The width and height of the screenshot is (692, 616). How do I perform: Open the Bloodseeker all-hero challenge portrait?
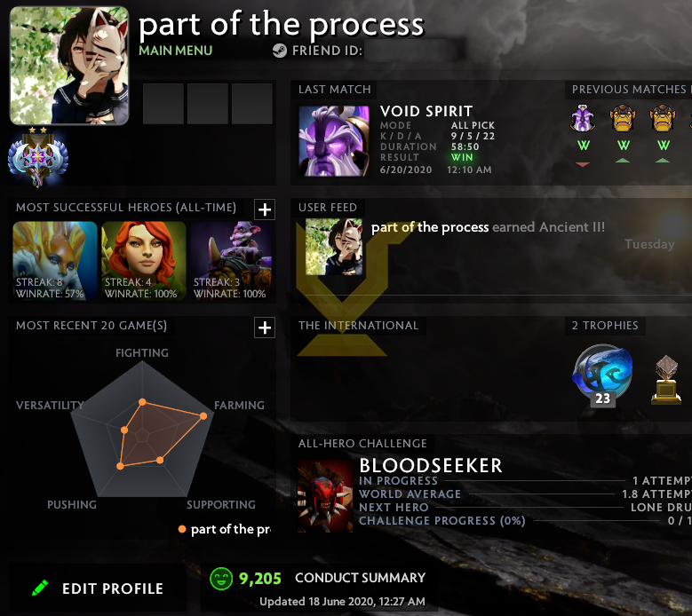coord(325,496)
